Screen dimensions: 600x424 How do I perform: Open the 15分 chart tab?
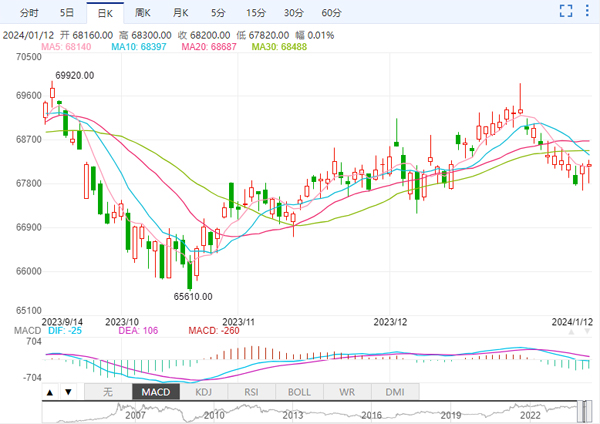tap(256, 13)
